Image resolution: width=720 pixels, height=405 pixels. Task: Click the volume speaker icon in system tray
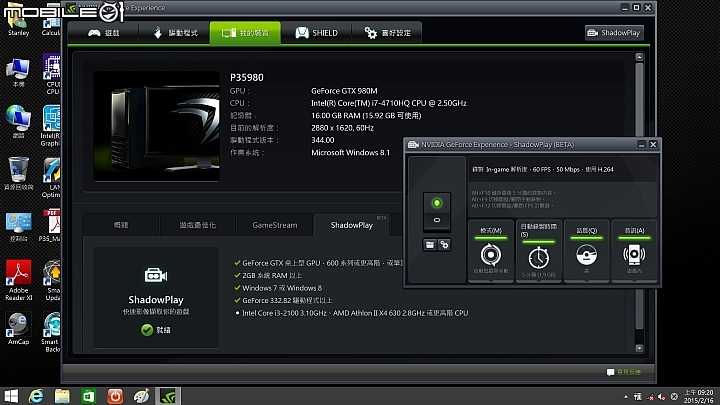coord(662,397)
